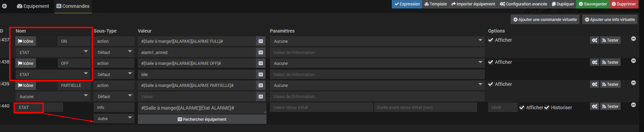Image resolution: width=644 pixels, height=132 pixels.
Task: Open the Template option
Action: tap(436, 4)
